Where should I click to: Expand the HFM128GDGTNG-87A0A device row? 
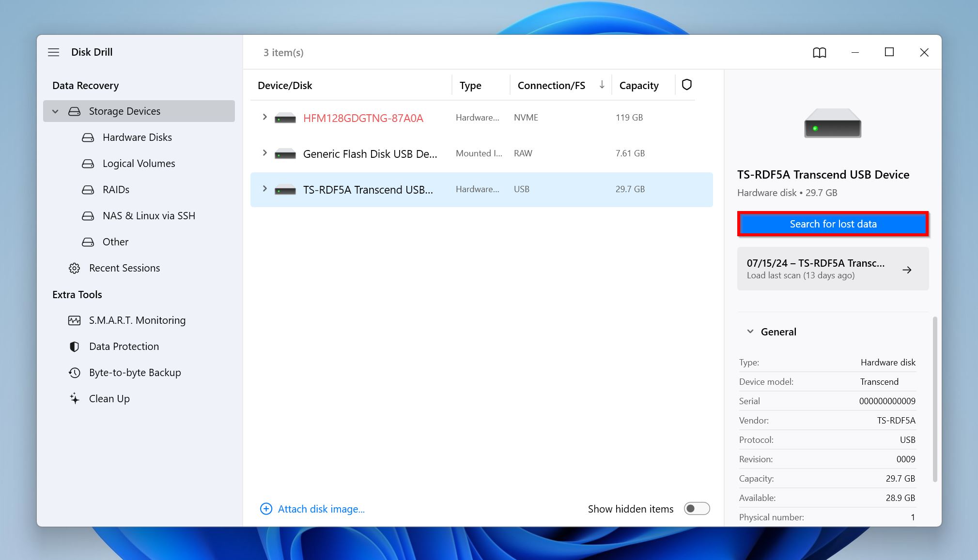(x=265, y=117)
